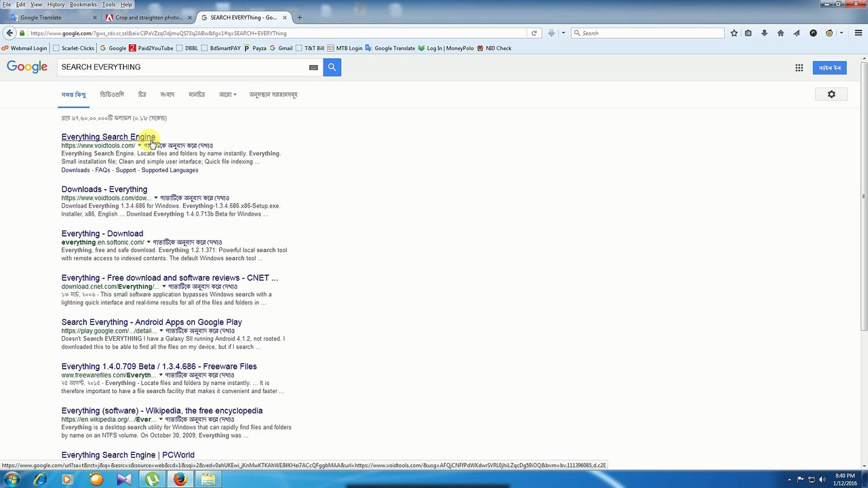Click the Google logo
The width and height of the screenshot is (868, 488).
click(x=27, y=67)
